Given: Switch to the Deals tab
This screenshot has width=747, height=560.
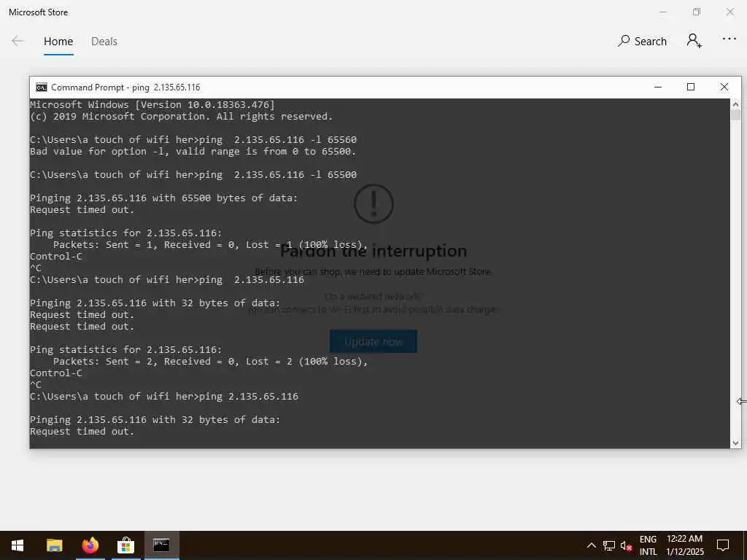Looking at the screenshot, I should pyautogui.click(x=104, y=42).
